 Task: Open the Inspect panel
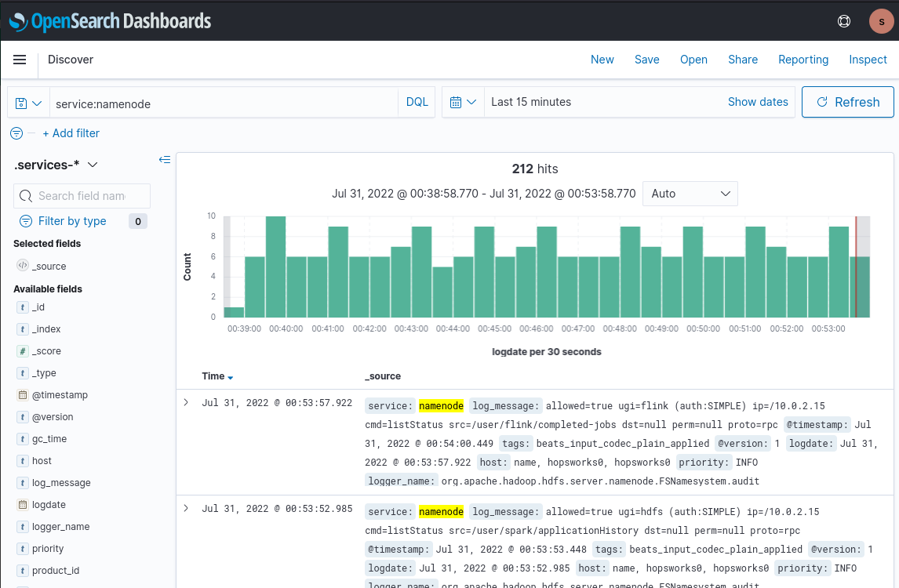point(868,60)
